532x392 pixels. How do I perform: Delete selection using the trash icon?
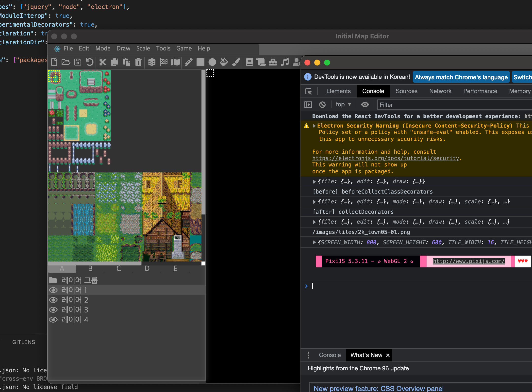point(138,62)
